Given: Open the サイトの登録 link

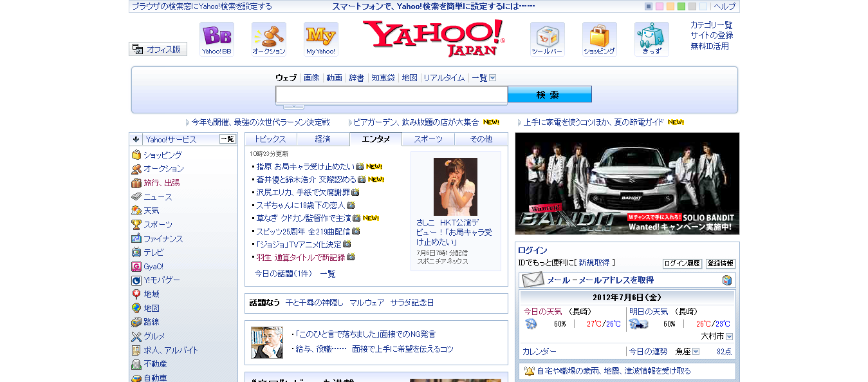Looking at the screenshot, I should [x=712, y=35].
